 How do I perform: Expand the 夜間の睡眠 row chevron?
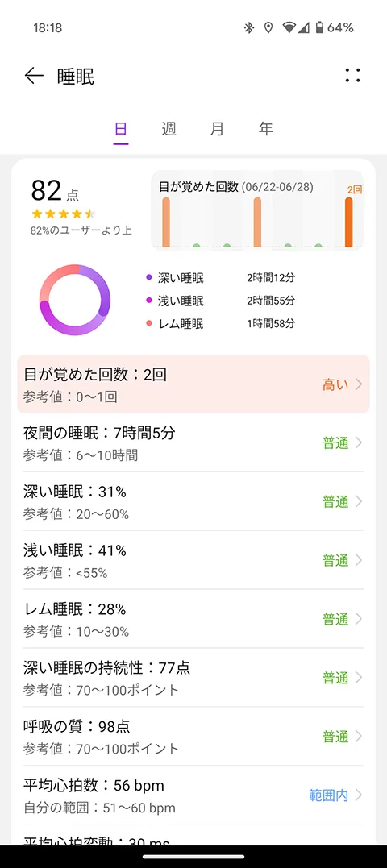pyautogui.click(x=358, y=442)
